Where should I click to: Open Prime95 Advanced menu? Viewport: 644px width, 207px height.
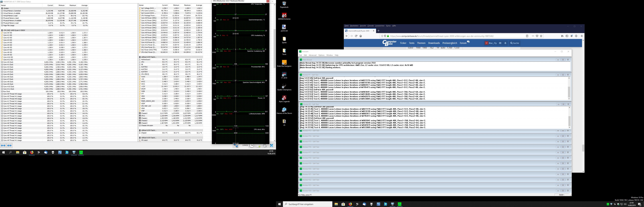[312, 55]
